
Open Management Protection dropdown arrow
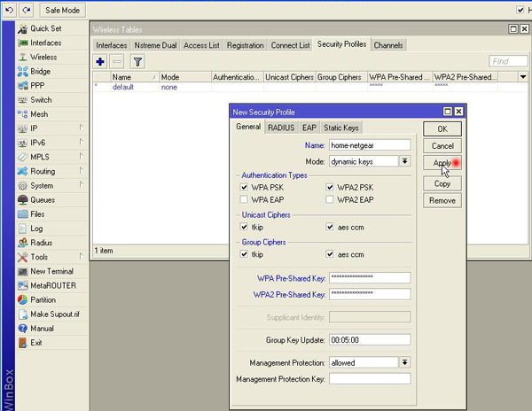coord(405,362)
